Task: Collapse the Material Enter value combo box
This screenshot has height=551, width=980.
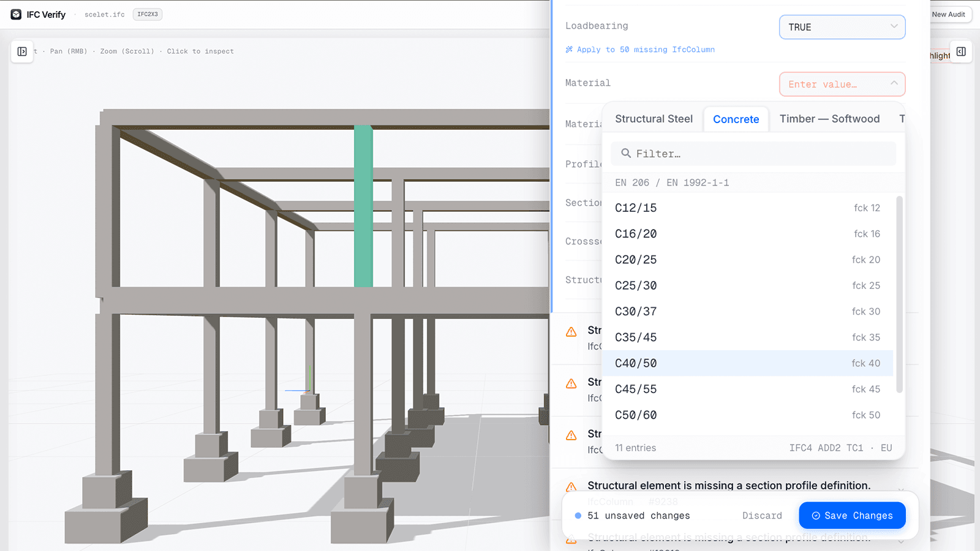Action: 842,84
